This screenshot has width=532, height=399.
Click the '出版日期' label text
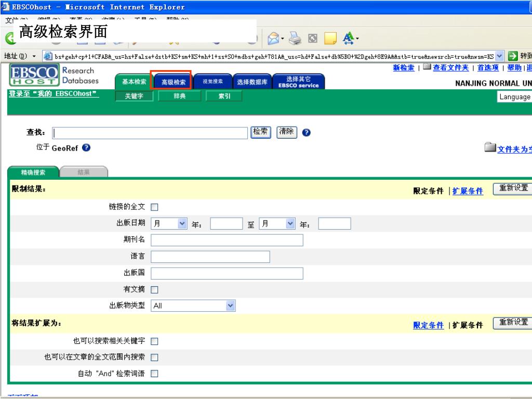click(131, 223)
